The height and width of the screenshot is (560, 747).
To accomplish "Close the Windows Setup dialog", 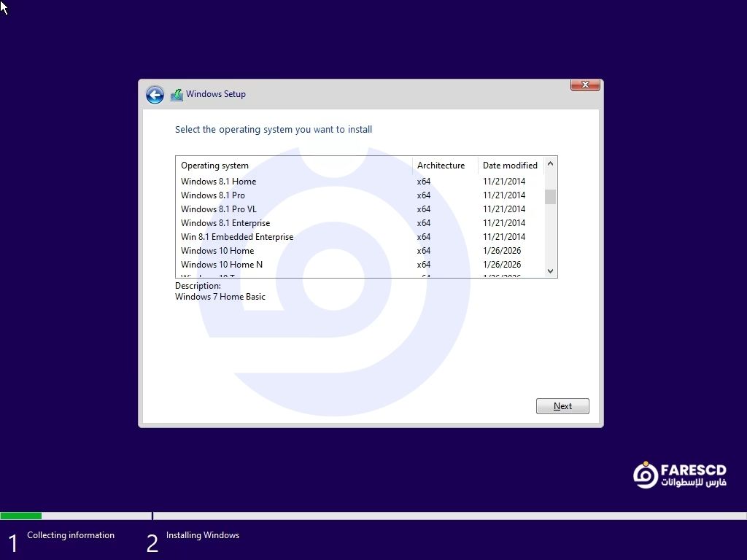I will pyautogui.click(x=584, y=85).
